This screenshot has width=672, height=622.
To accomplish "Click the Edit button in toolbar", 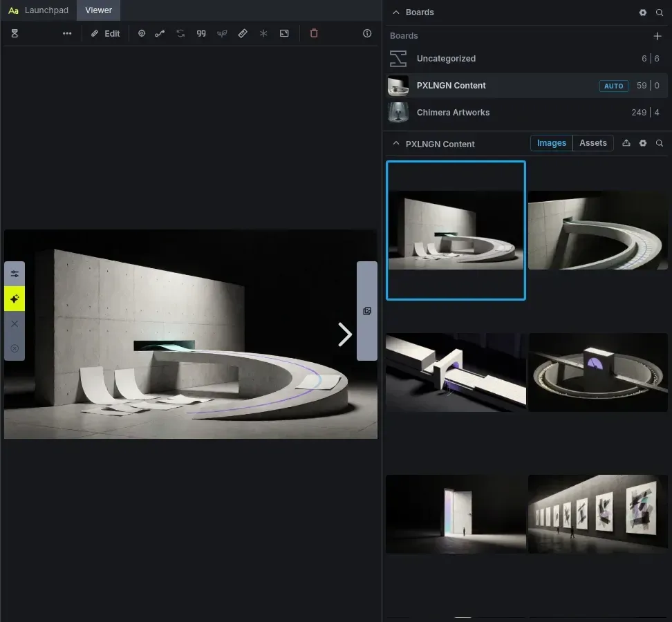I will click(x=105, y=33).
